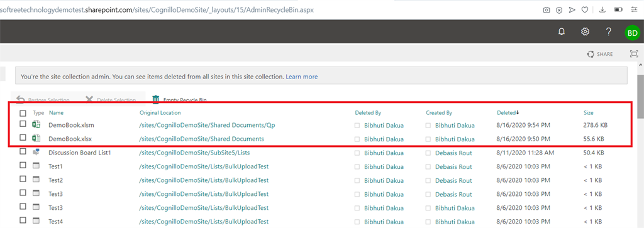Select the Discussion Board List1 checkbox

(x=23, y=152)
